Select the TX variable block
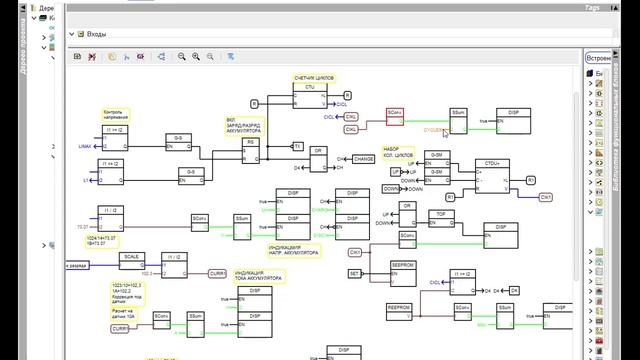 tap(298, 146)
